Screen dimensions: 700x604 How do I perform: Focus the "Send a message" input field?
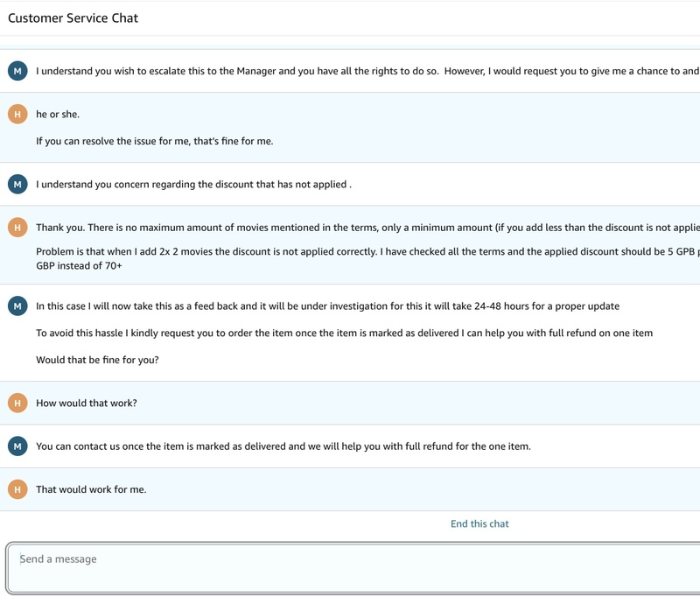(350, 567)
